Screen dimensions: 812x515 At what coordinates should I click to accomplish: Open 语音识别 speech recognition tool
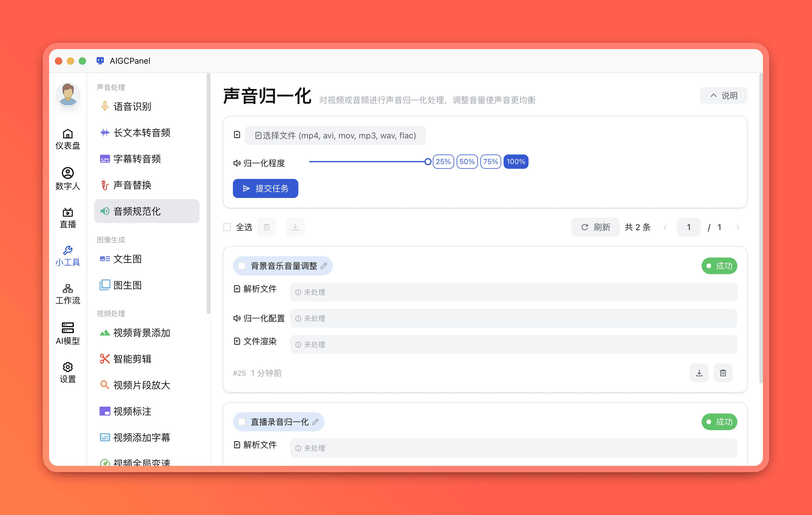pyautogui.click(x=147, y=107)
